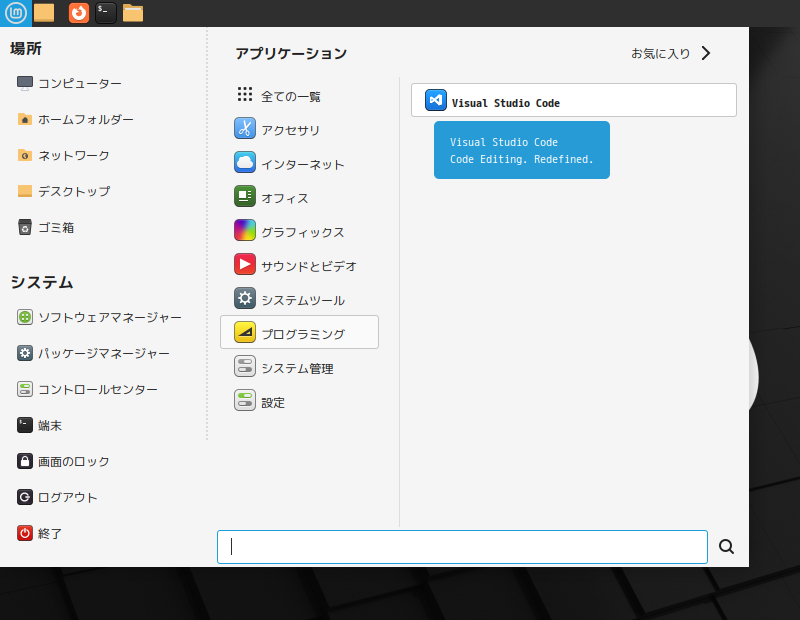Open コンピューター from places
Image resolution: width=800 pixels, height=620 pixels.
pos(69,83)
